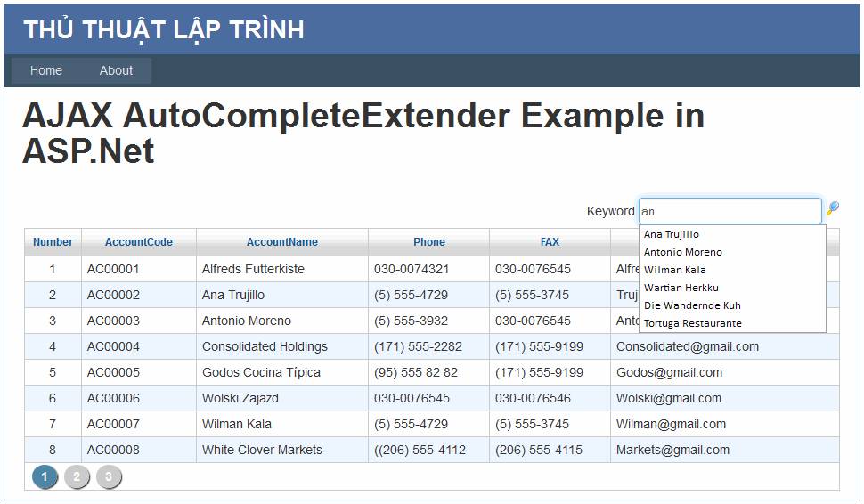The image size is (864, 504).
Task: Click the phone cell (171) 555-2282
Action: (x=428, y=346)
